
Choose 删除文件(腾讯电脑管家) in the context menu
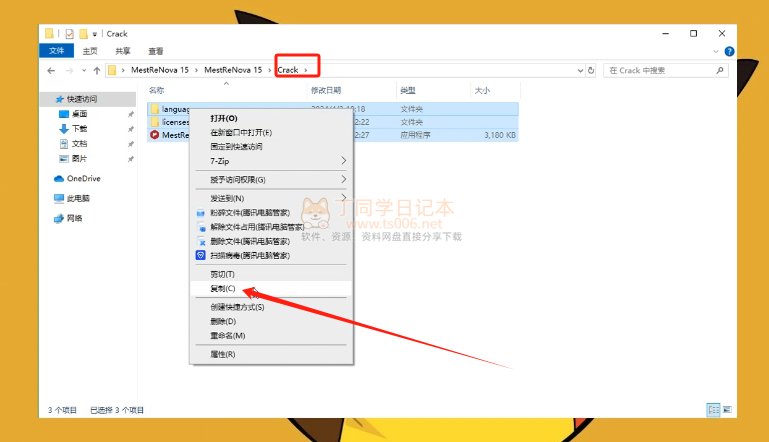pos(271,241)
